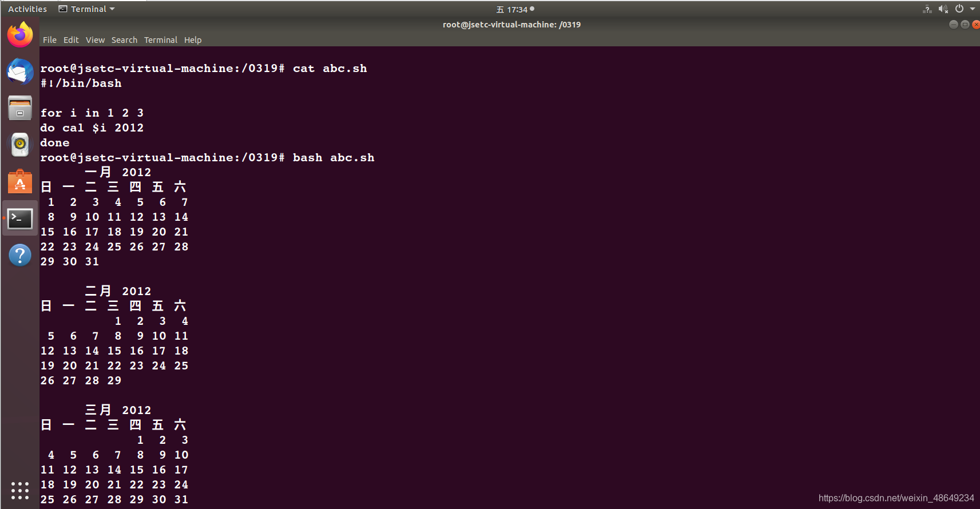Screen dimensions: 980x509
Task: Click day 29 in the February calendar
Action: click(114, 381)
